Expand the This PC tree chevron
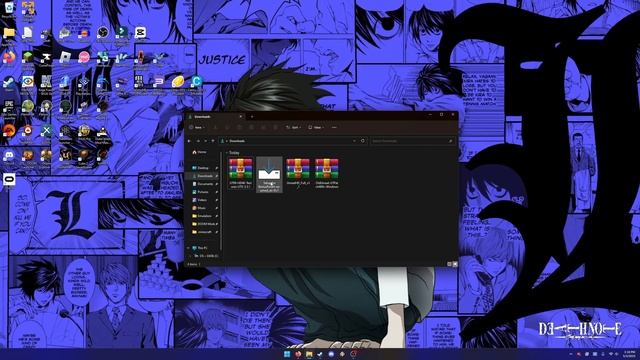The height and width of the screenshot is (360, 640). coord(188,248)
